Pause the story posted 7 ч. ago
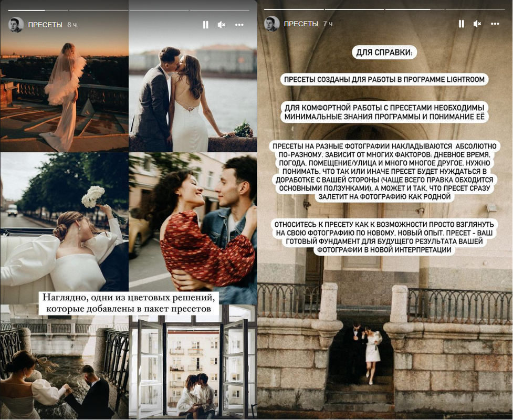This screenshot has width=513, height=420. [461, 24]
